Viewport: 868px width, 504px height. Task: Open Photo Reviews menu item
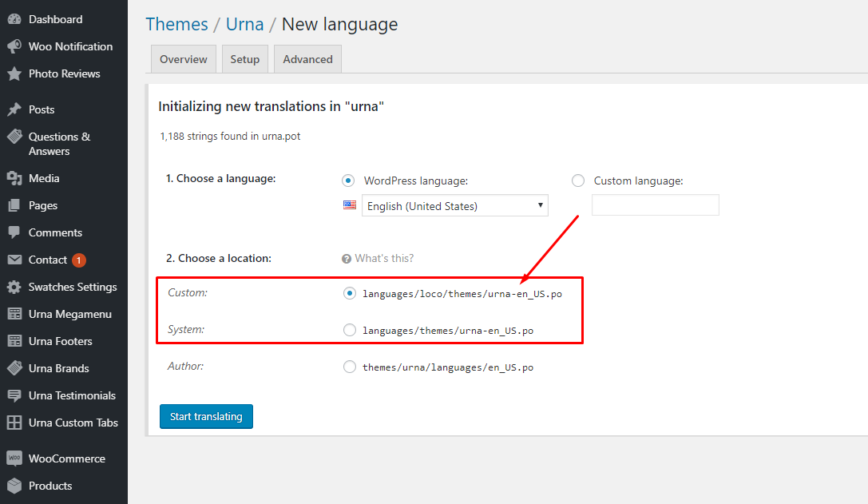pyautogui.click(x=64, y=73)
